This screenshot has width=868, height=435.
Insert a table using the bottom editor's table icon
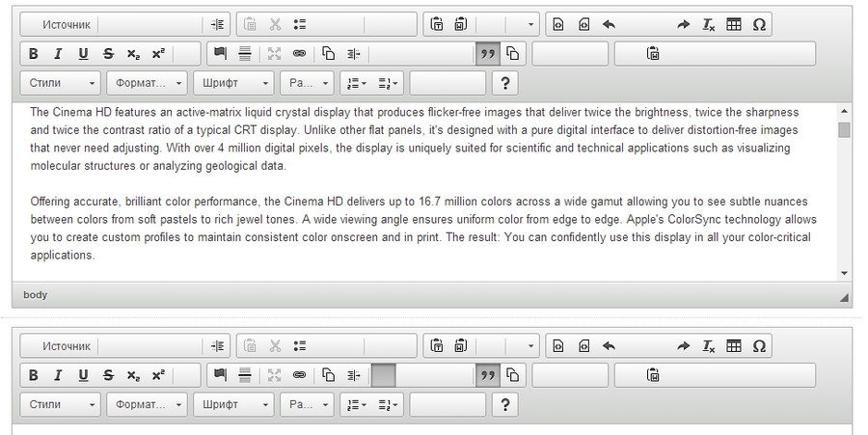point(734,346)
